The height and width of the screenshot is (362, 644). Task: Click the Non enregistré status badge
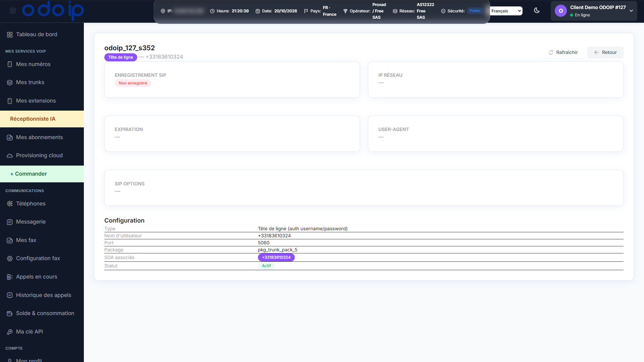pyautogui.click(x=133, y=83)
